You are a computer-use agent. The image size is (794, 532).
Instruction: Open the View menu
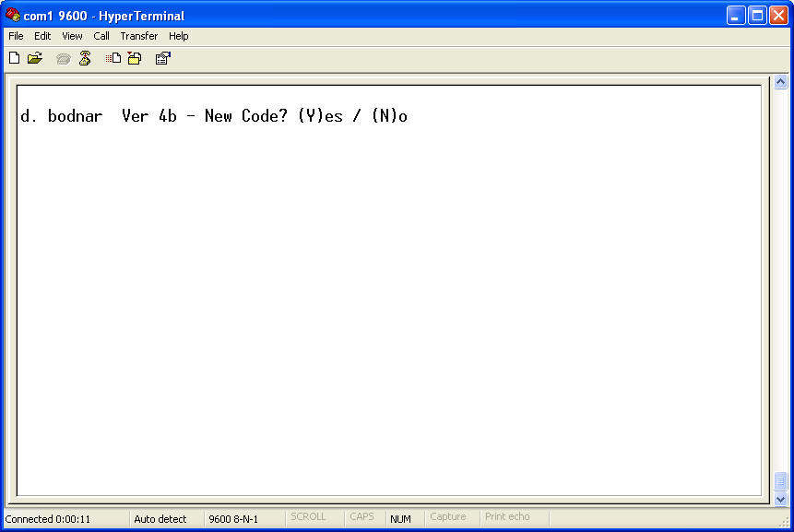72,36
